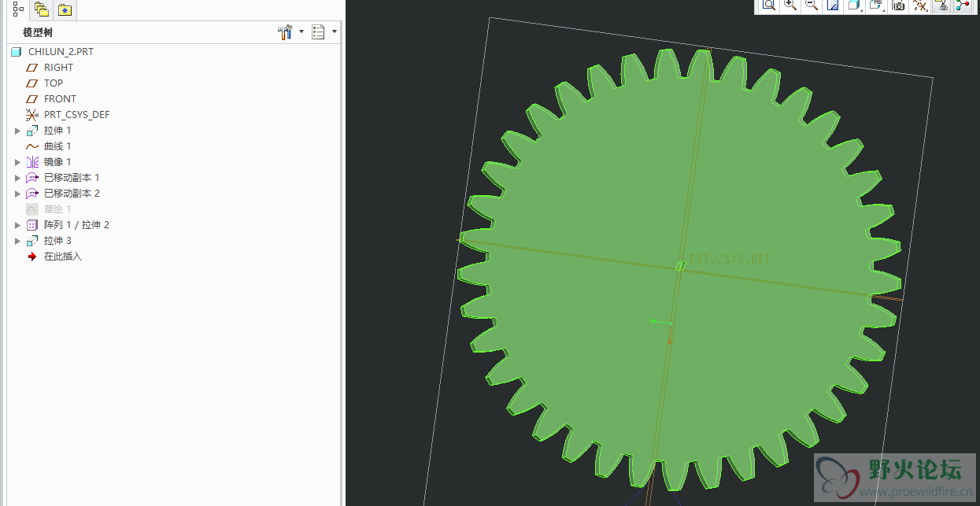This screenshot has width=980, height=506.
Task: Toggle the annotation display icon
Action: tap(941, 5)
